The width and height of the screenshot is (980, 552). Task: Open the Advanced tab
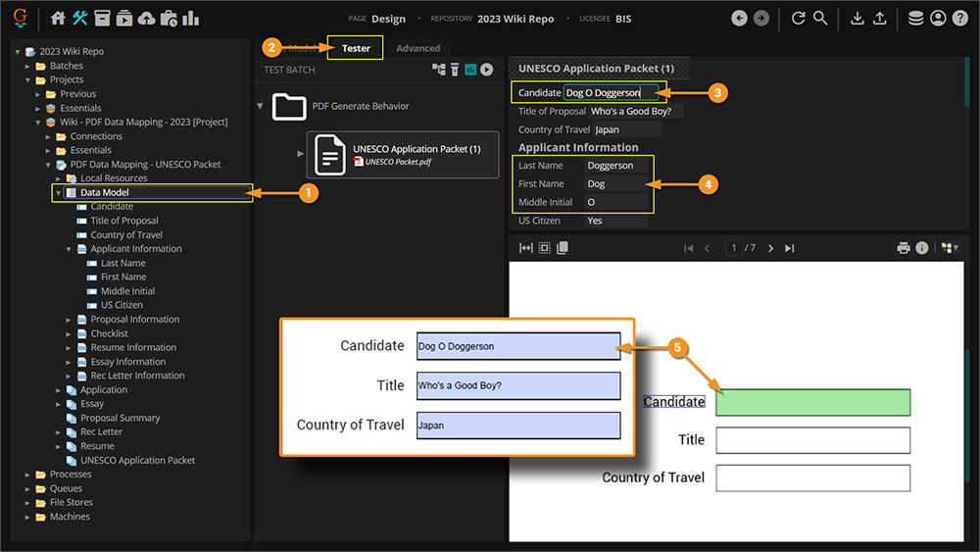(x=418, y=48)
